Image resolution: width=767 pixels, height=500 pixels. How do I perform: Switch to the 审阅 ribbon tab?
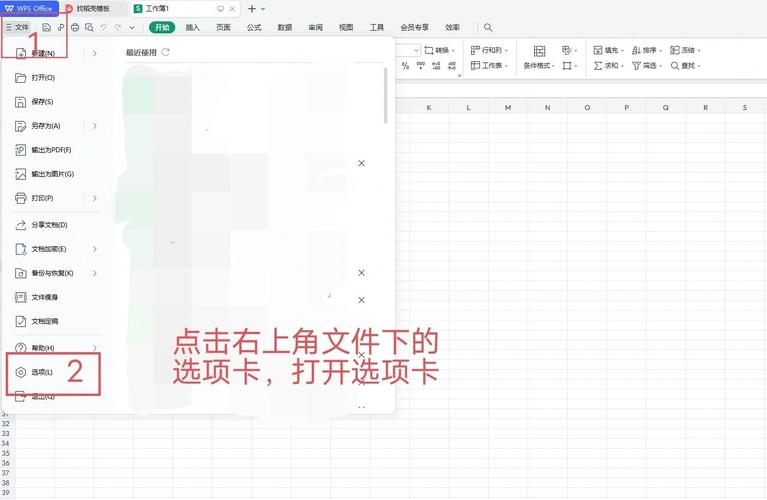[x=316, y=27]
